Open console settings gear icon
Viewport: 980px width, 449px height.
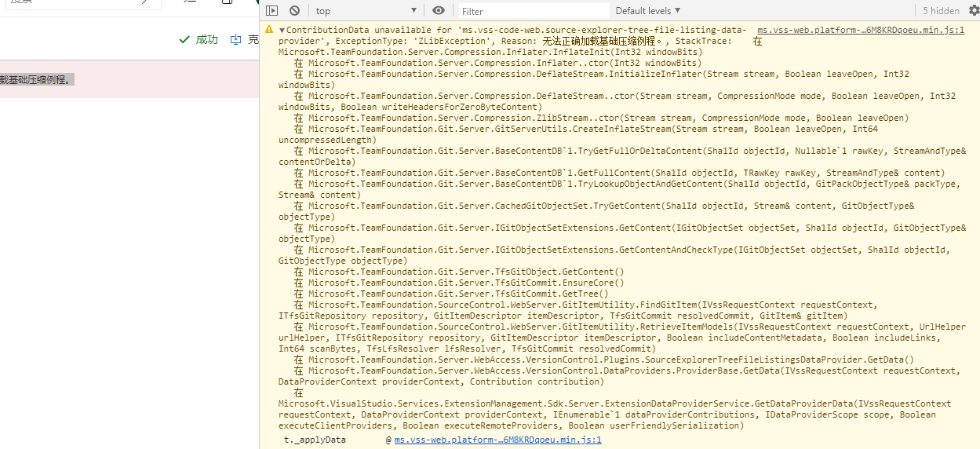coord(974,10)
